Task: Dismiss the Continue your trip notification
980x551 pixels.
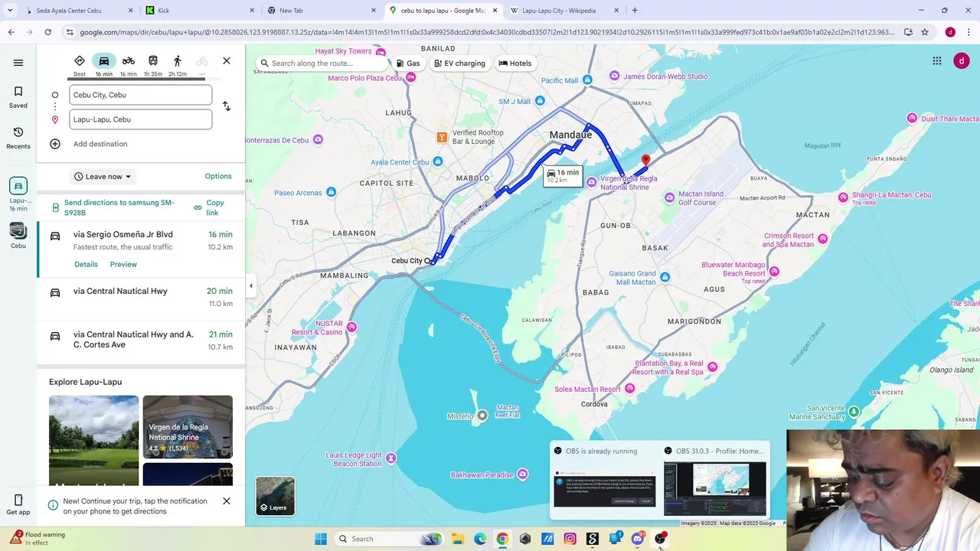Action: tap(227, 501)
